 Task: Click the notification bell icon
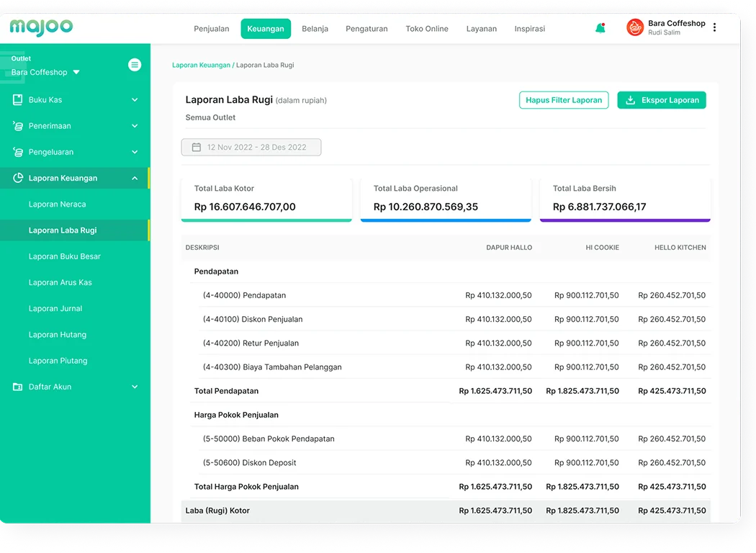click(600, 28)
